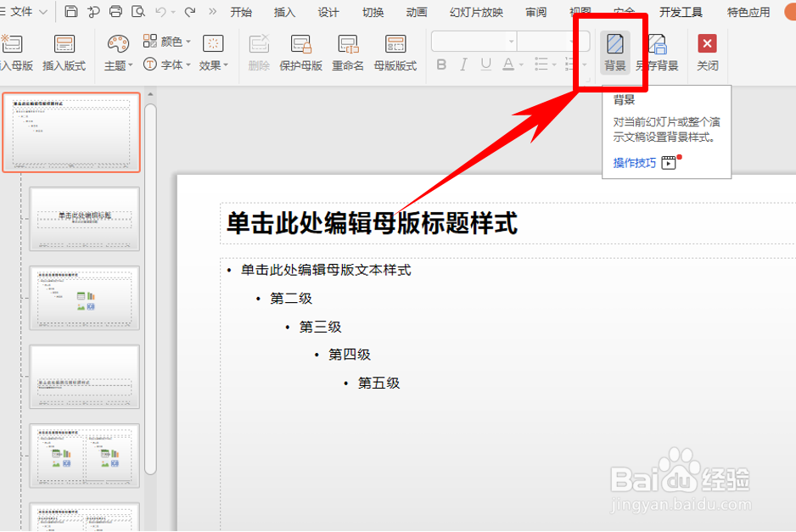Viewport: 796px width, 532px height.
Task: Click the scroll up arrow of thumbnail panel
Action: tap(150, 94)
